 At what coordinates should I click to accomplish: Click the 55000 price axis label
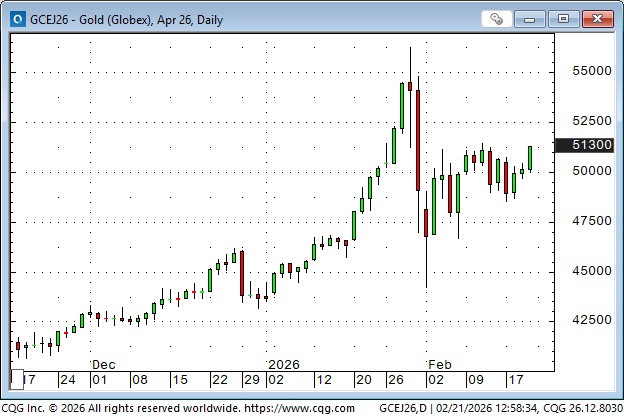587,71
